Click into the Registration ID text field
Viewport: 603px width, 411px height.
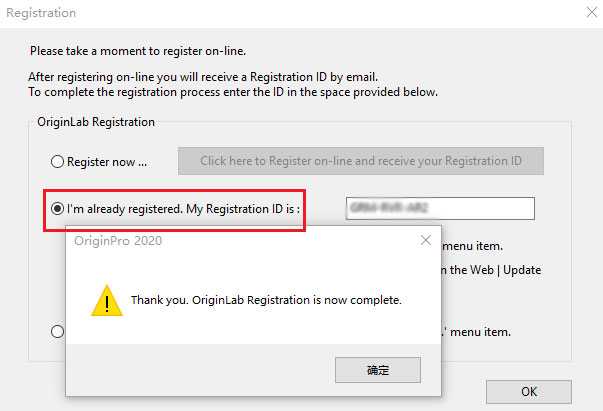pyautogui.click(x=440, y=208)
